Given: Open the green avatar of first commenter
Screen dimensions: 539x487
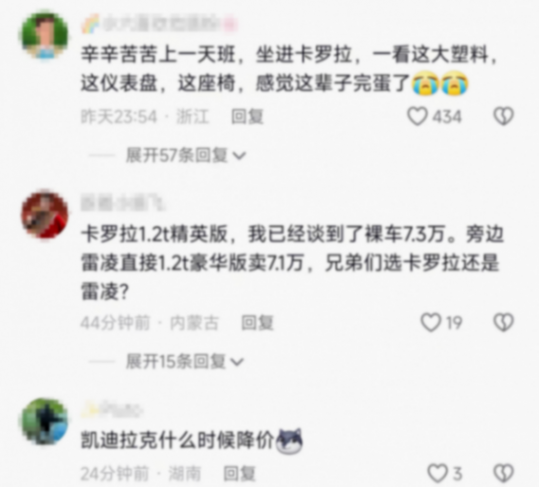Looking at the screenshot, I should click(x=45, y=35).
